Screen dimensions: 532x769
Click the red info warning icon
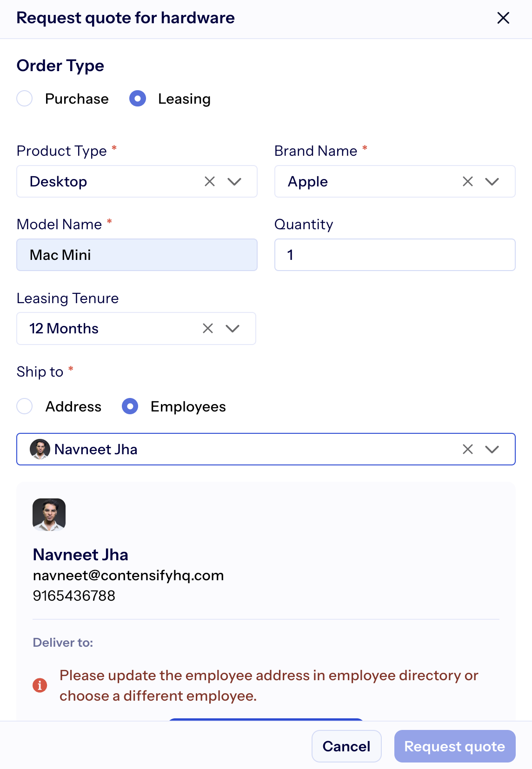[40, 685]
